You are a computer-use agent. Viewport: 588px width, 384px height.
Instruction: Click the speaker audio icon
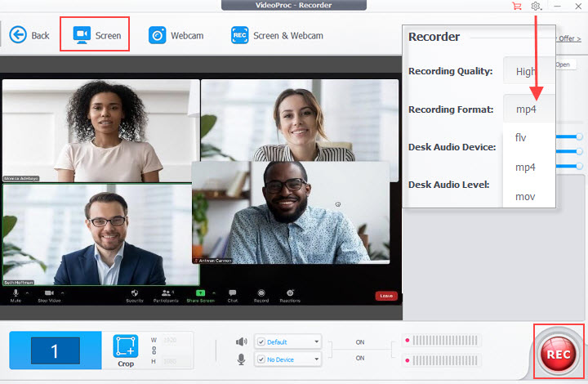point(241,342)
